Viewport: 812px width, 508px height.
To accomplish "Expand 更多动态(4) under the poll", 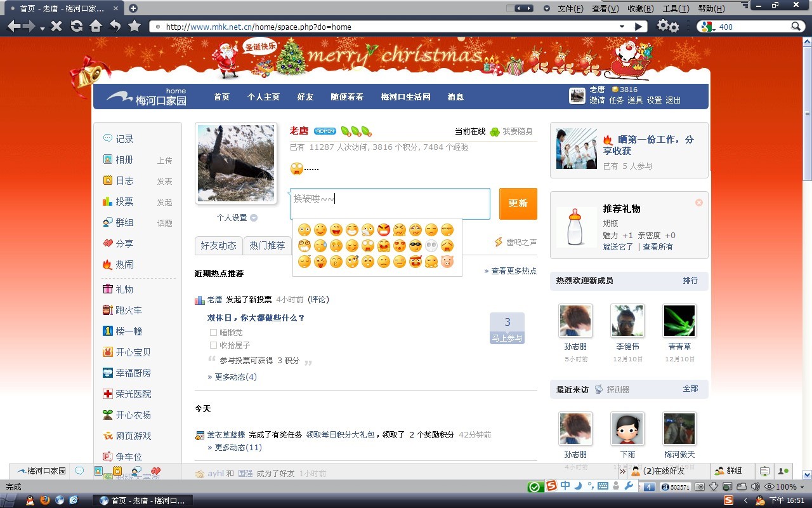I will [x=232, y=377].
